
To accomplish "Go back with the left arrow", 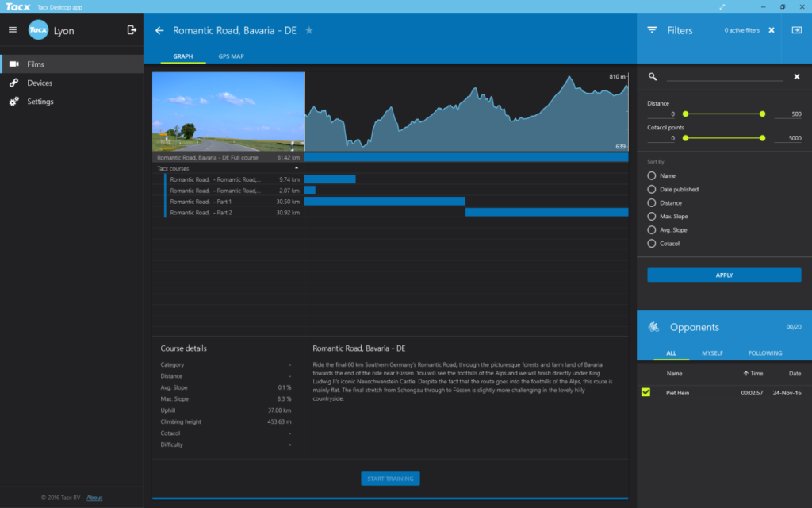I will (159, 31).
